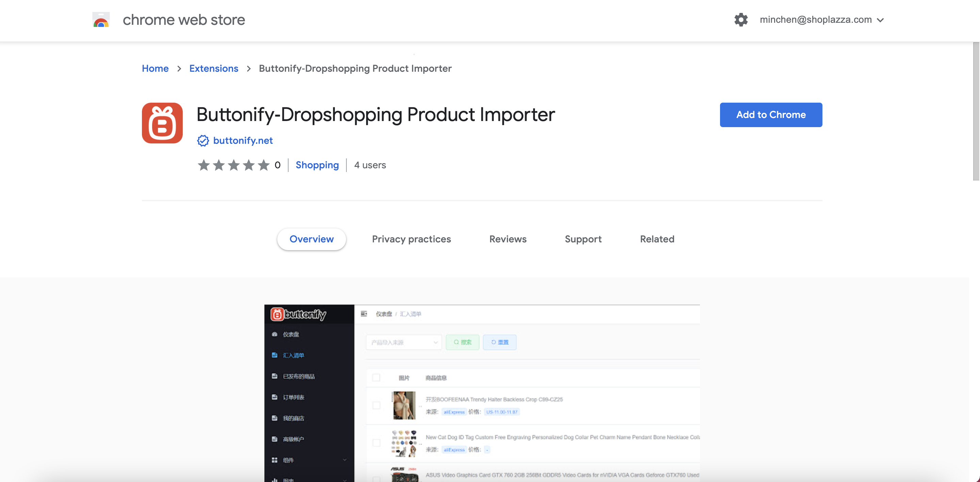
Task: Open settings via the gear icon
Action: click(741, 20)
